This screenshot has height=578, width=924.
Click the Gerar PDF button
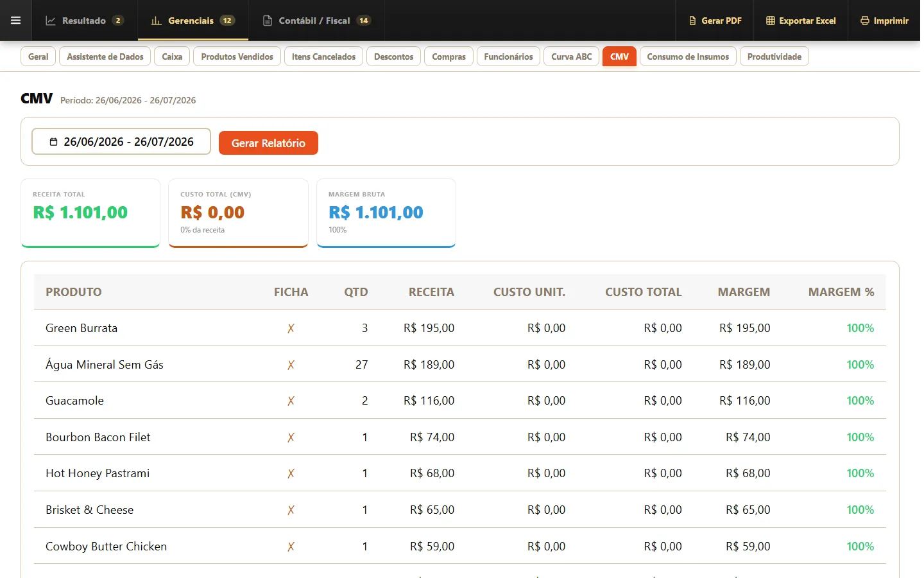tap(715, 21)
